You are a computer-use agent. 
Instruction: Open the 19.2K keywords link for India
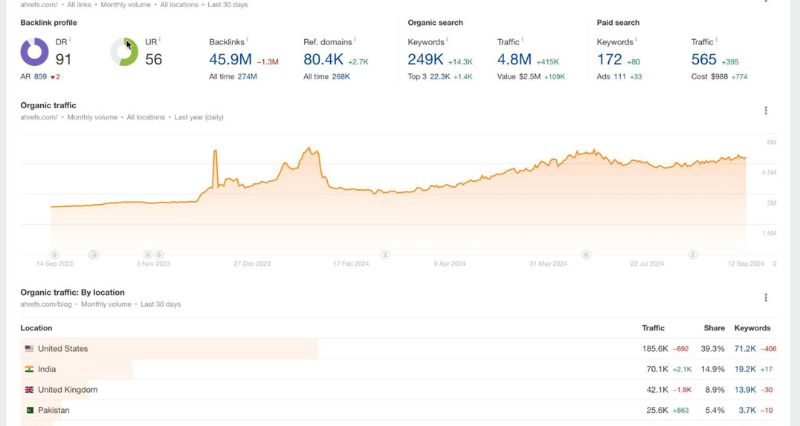tap(745, 369)
